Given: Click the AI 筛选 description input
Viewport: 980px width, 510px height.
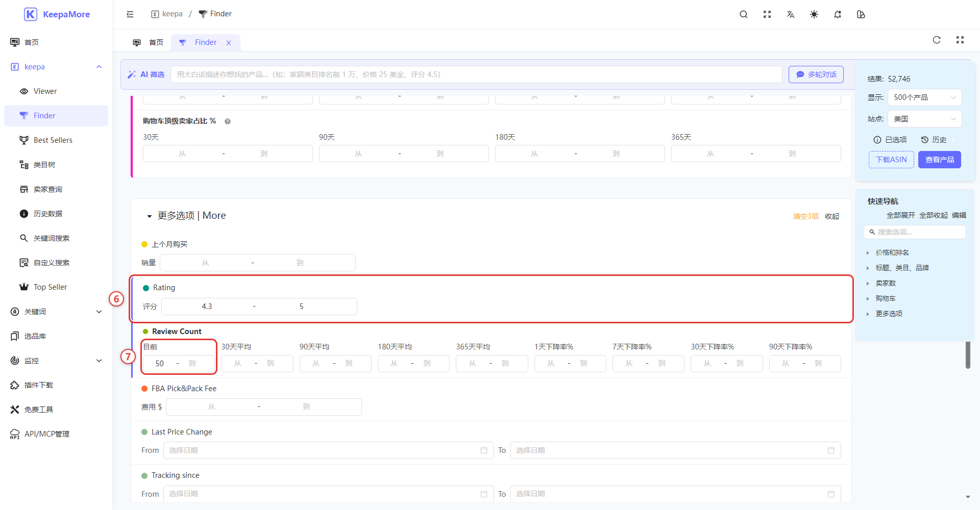Looking at the screenshot, I should pos(476,74).
